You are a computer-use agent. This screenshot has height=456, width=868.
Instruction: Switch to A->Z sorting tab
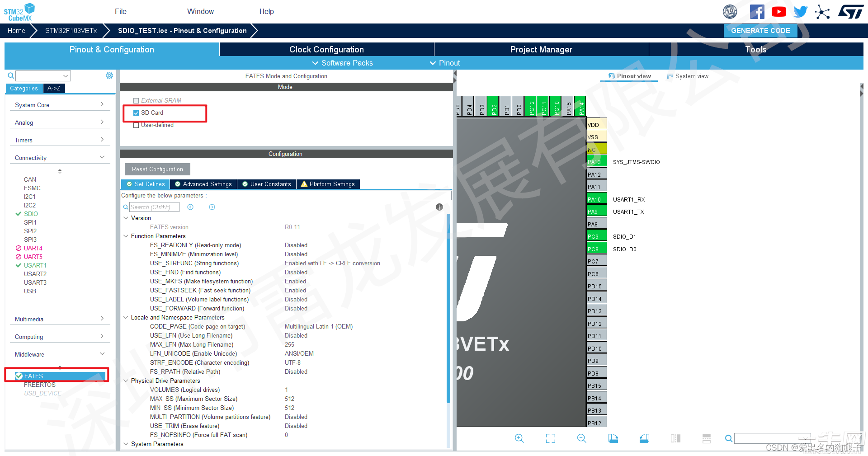(x=54, y=88)
